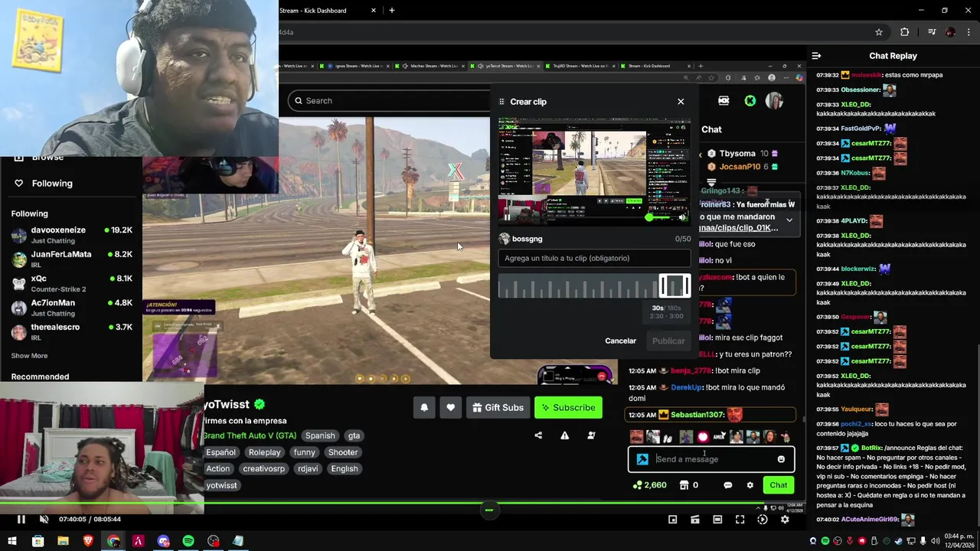Screen dimensions: 980x551
Task: Open davooxeneize channel in Following list
Action: point(71,234)
